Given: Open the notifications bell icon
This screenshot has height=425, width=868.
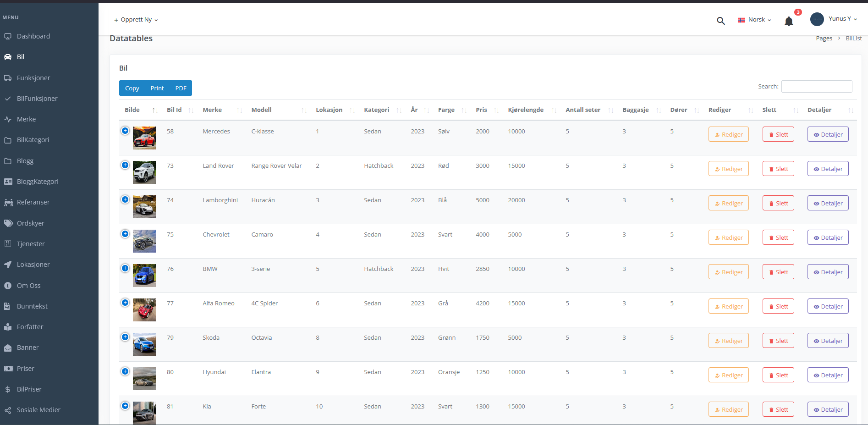Looking at the screenshot, I should 788,21.
